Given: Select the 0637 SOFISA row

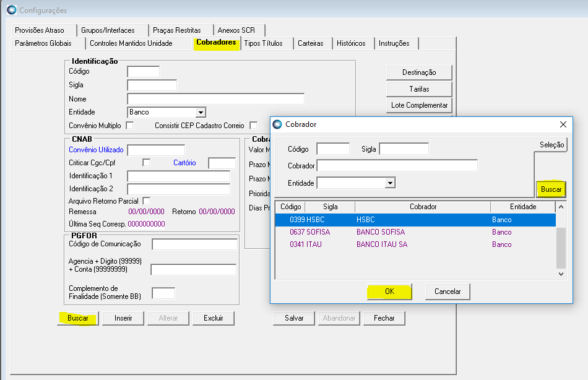Looking at the screenshot, I should point(415,232).
